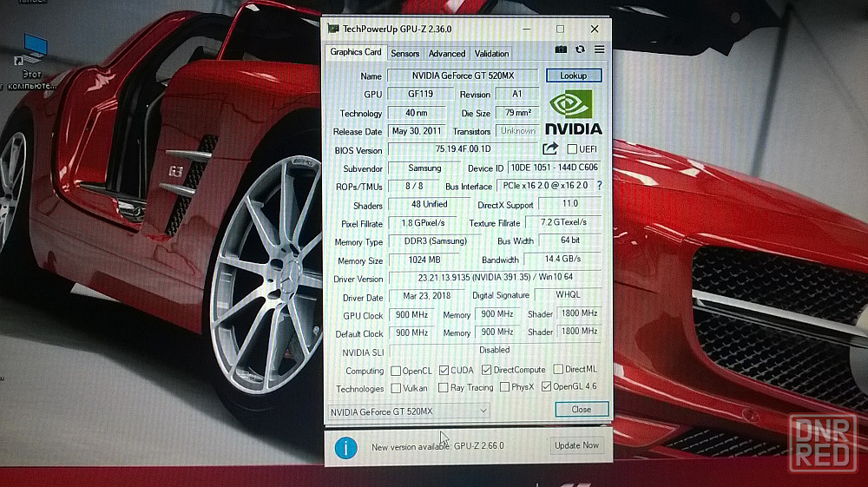The width and height of the screenshot is (868, 487).
Task: Open the This PC desktop icon
Action: pyautogui.click(x=31, y=62)
